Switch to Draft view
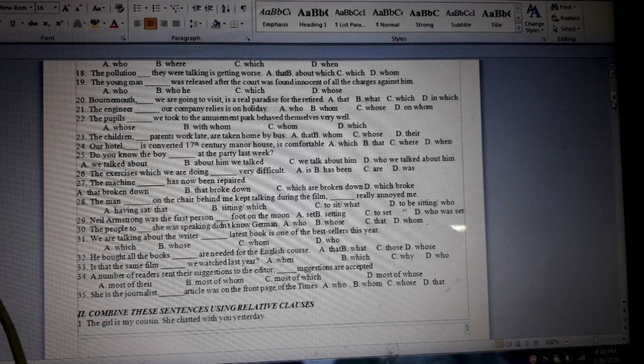This screenshot has height=364, width=644. [x=536, y=343]
